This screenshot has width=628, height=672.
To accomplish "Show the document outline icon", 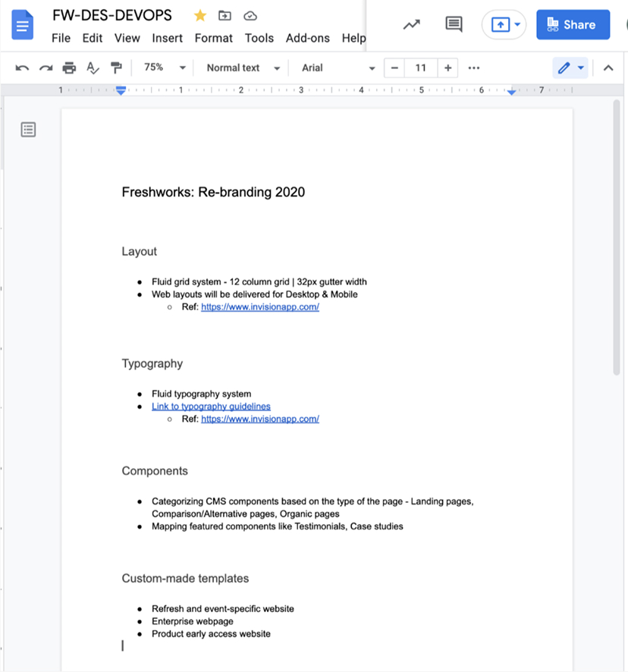I will 28,130.
